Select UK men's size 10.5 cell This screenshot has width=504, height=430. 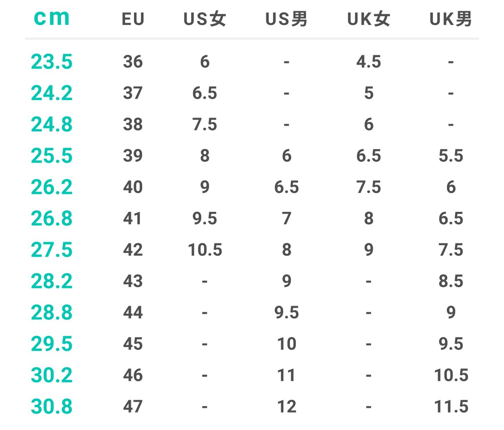(x=451, y=375)
